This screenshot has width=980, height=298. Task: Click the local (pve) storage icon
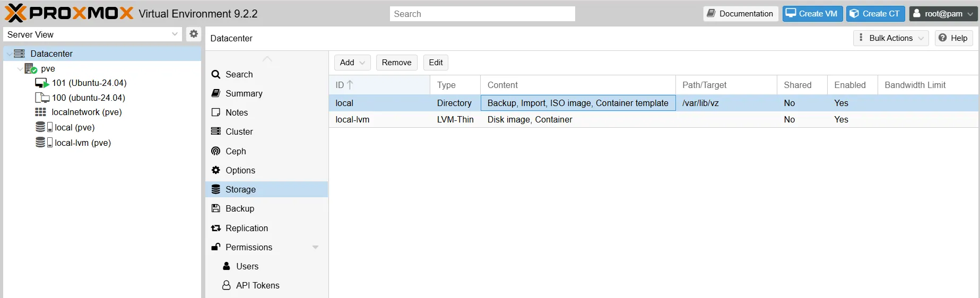[44, 127]
